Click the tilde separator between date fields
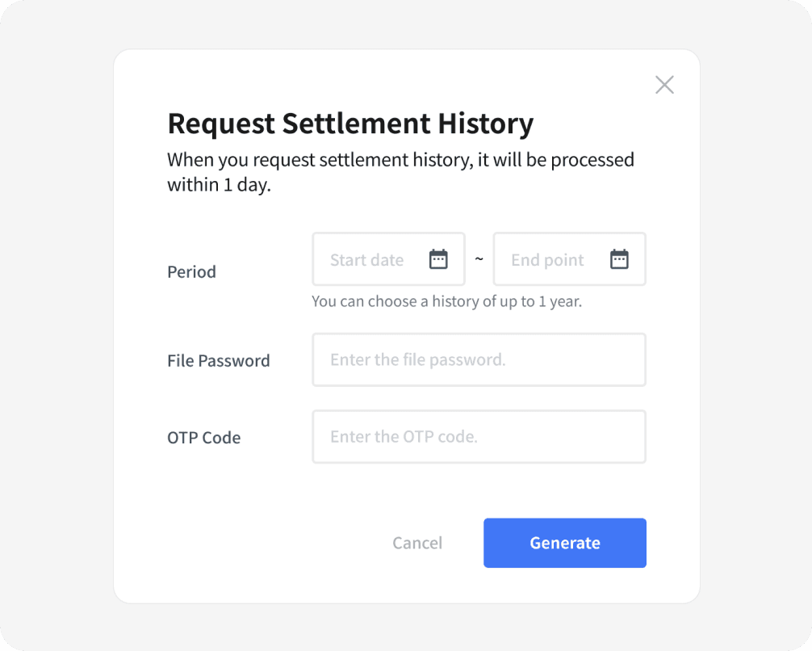 pos(479,259)
